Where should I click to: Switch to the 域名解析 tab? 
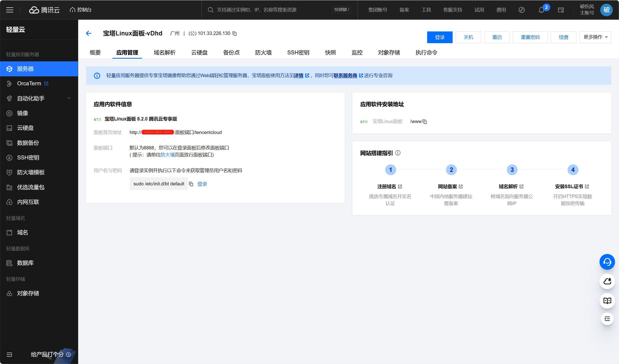coord(165,52)
